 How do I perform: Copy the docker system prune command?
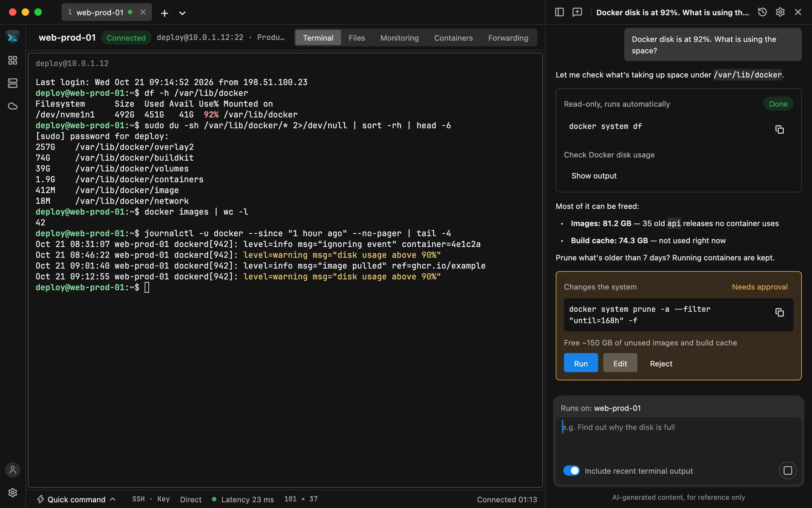pos(780,312)
